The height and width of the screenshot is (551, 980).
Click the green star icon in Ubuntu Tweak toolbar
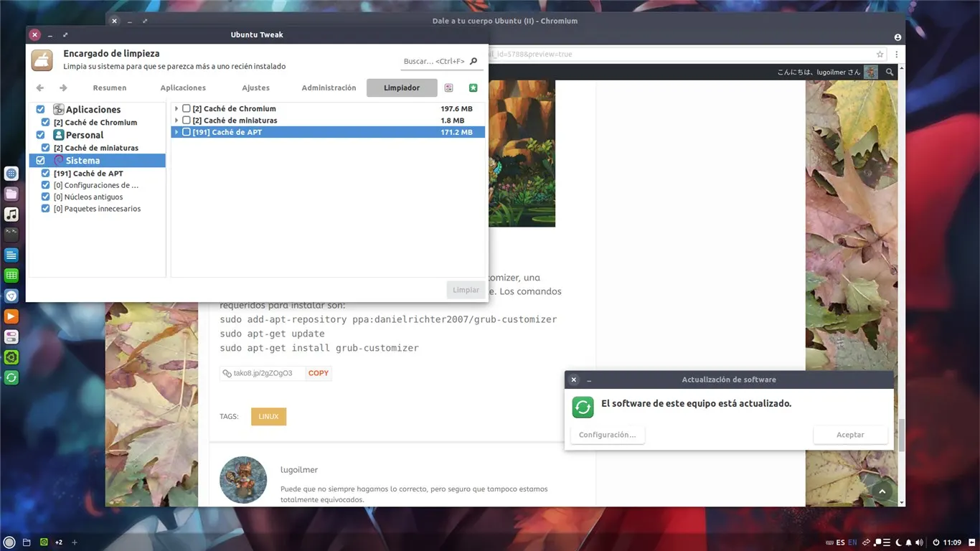point(472,87)
